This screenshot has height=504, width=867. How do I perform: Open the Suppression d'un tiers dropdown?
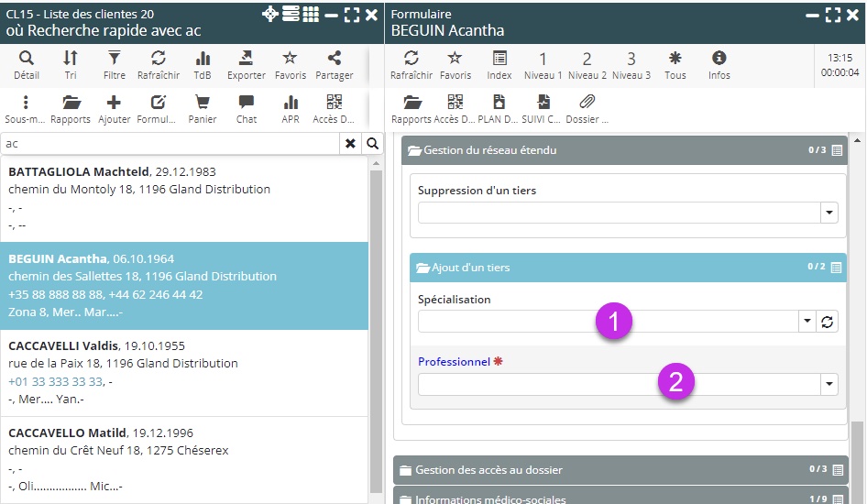click(x=829, y=213)
